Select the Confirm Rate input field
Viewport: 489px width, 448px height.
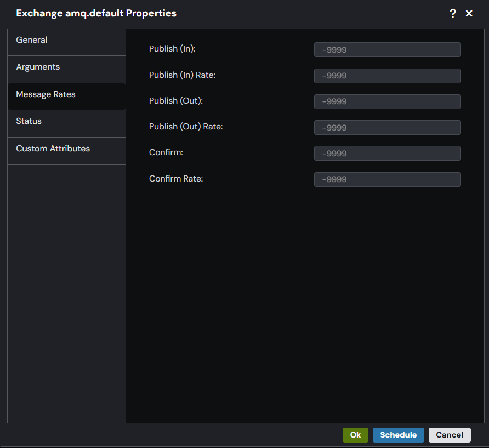tap(388, 179)
